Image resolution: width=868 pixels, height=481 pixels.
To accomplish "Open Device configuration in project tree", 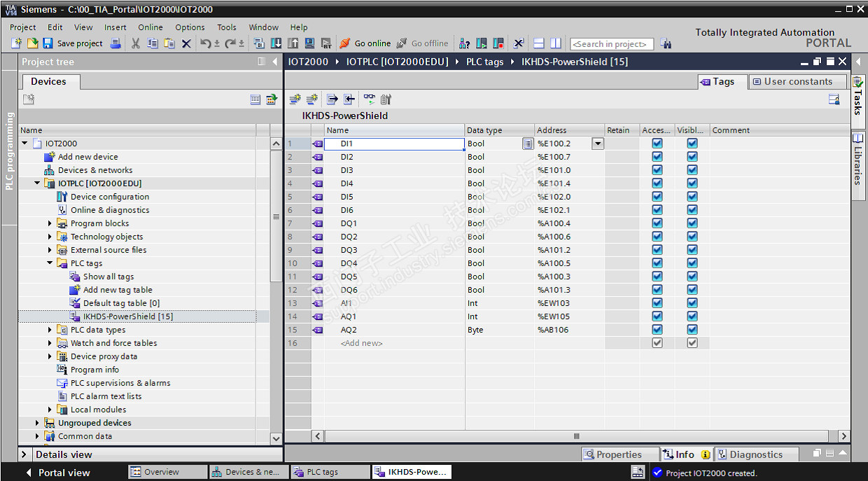I will point(110,197).
